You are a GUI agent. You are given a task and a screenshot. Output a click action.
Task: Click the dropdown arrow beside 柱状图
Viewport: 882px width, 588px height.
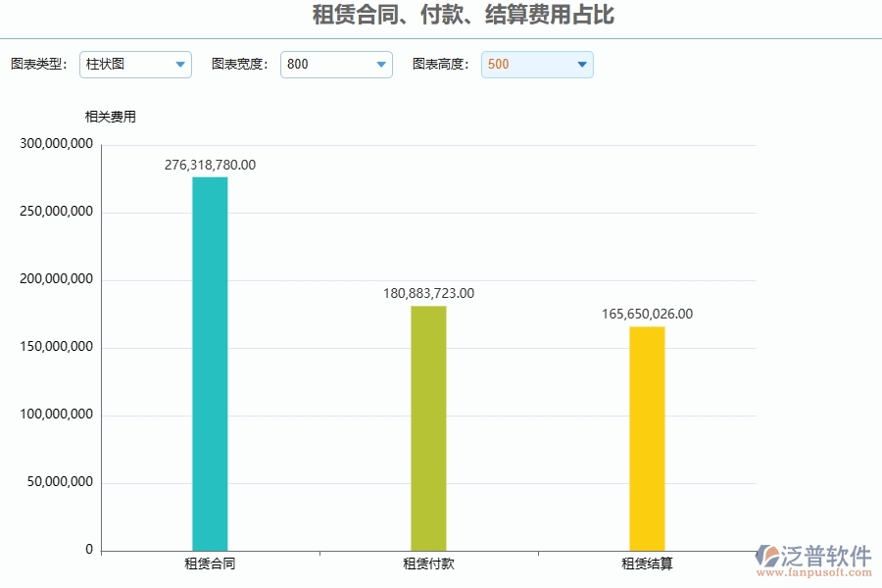click(x=180, y=65)
